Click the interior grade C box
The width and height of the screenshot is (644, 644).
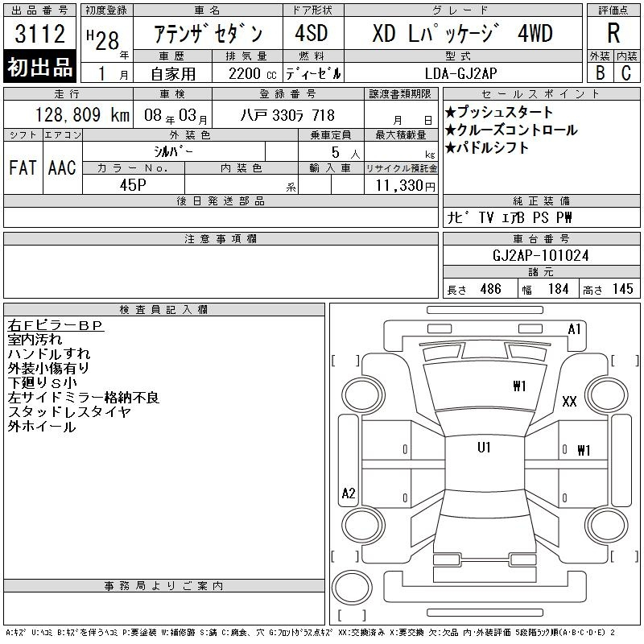(x=625, y=72)
